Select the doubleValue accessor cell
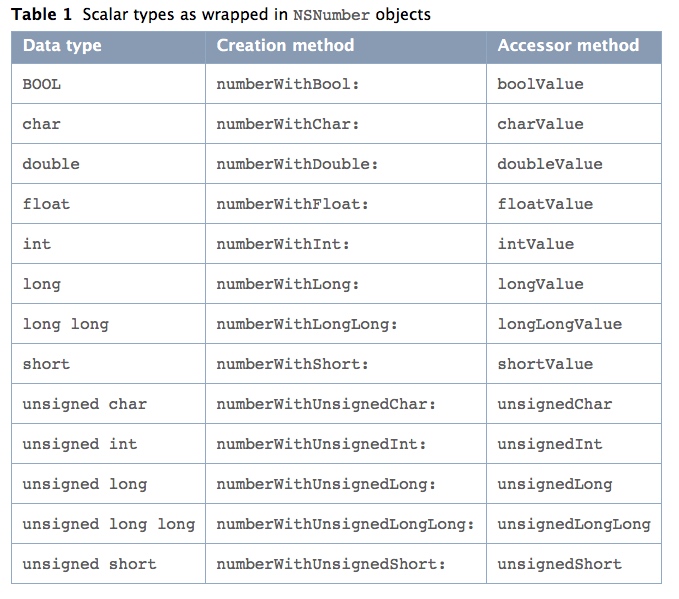Viewport: 679px width, 599px height. (x=574, y=164)
